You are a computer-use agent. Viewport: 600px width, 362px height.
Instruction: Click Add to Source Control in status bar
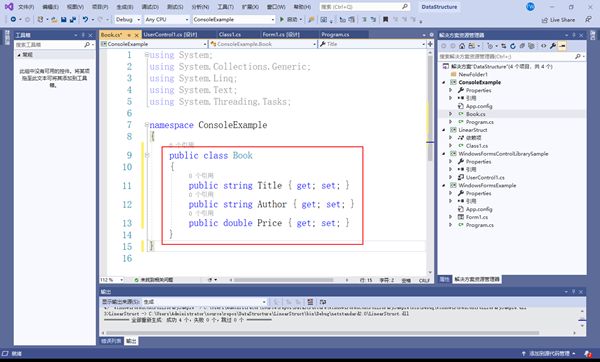pos(549,354)
